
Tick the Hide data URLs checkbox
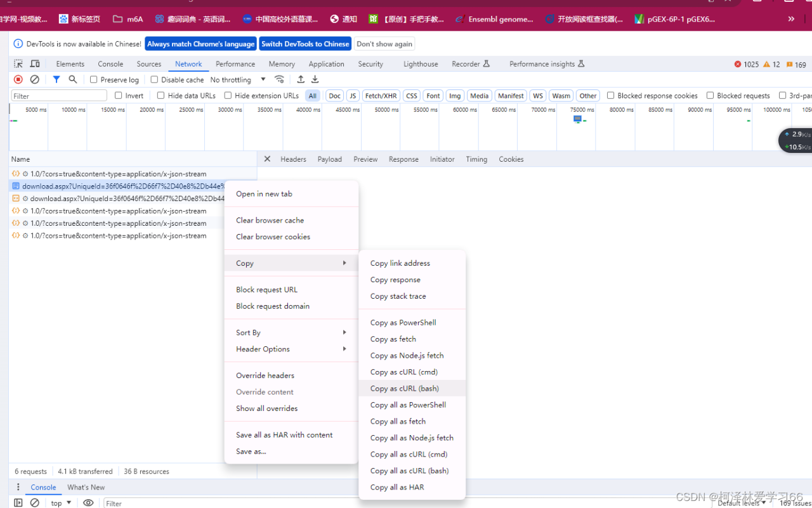[x=160, y=96]
